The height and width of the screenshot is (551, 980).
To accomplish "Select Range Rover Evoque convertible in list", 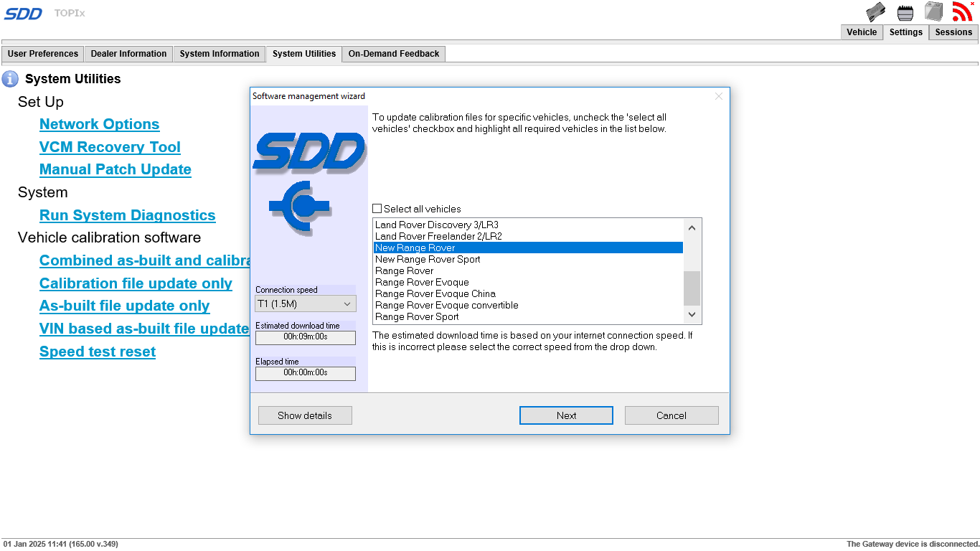I will click(x=528, y=305).
